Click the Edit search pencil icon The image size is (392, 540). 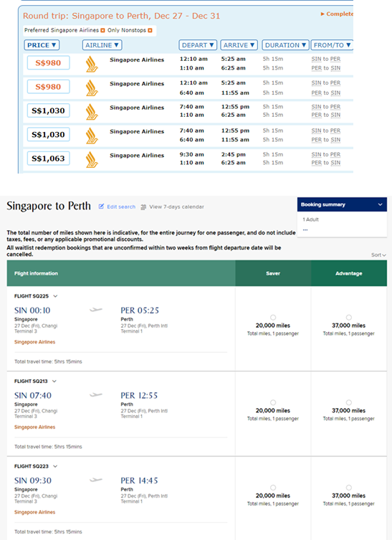tap(101, 207)
